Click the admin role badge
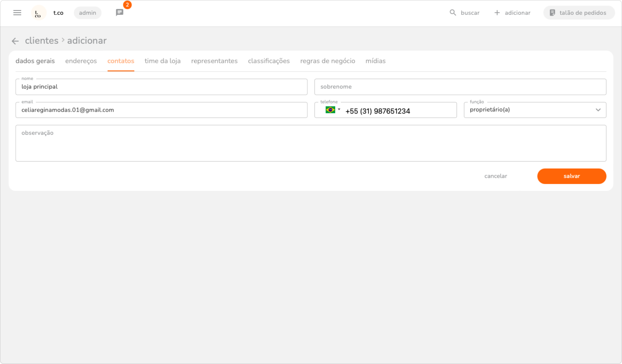This screenshot has height=364, width=622. point(88,13)
